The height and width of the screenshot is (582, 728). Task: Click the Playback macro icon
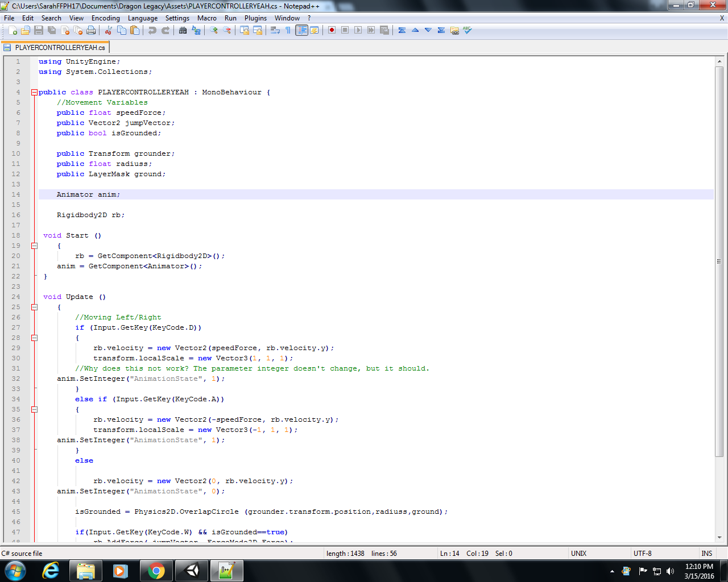point(358,30)
